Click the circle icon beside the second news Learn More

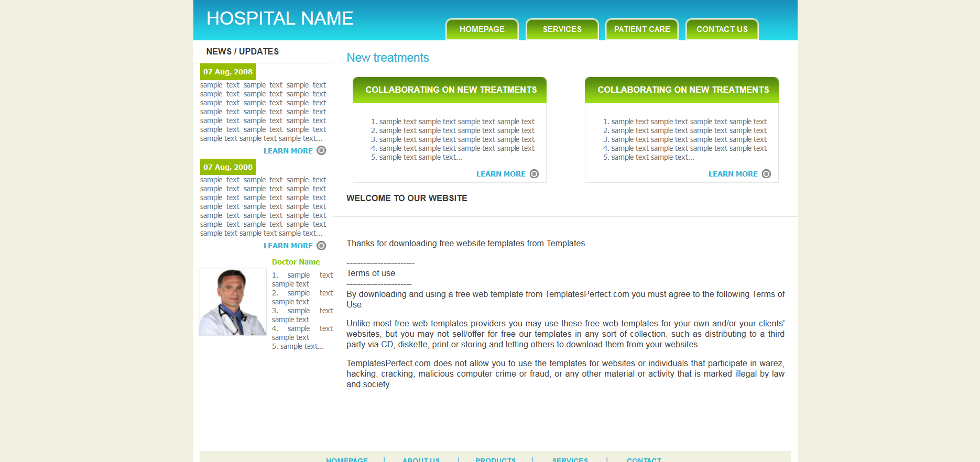click(321, 246)
